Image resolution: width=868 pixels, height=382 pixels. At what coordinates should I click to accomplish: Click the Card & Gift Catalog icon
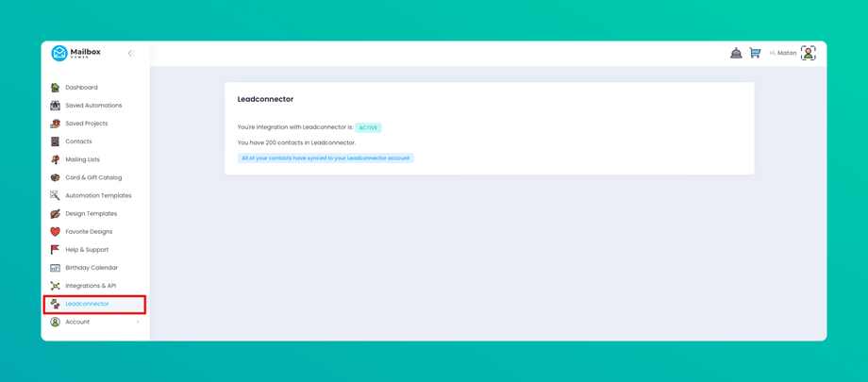click(x=55, y=177)
